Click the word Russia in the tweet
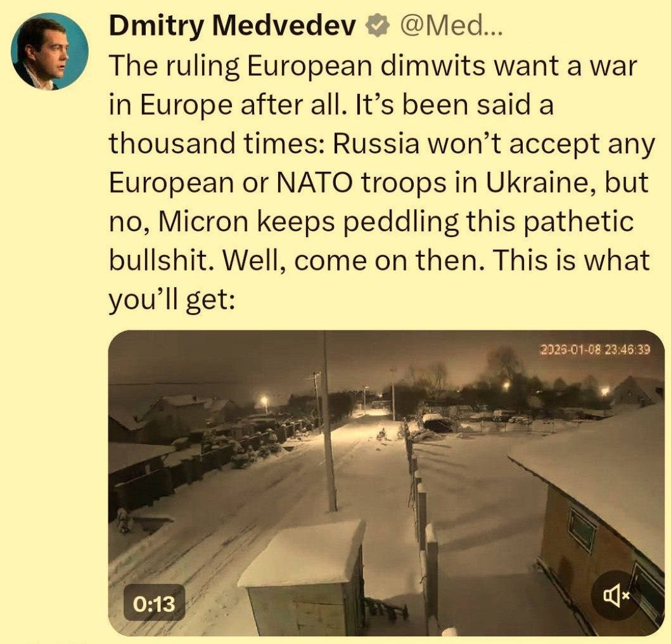The width and height of the screenshot is (671, 644). [376, 144]
